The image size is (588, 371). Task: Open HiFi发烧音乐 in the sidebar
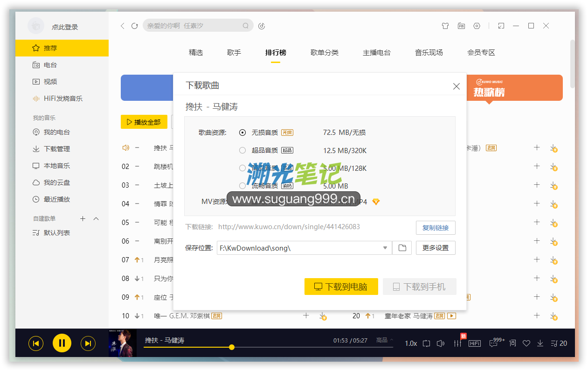click(x=62, y=98)
